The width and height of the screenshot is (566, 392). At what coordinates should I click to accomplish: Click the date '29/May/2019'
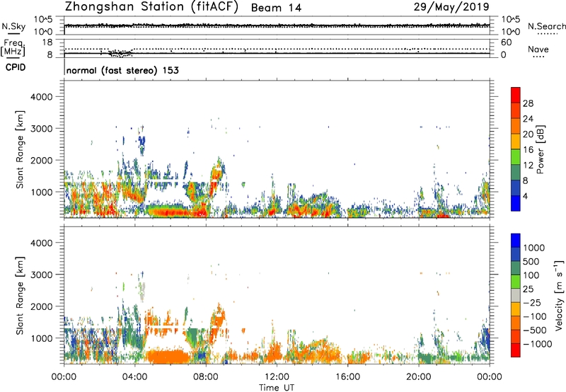pos(451,6)
